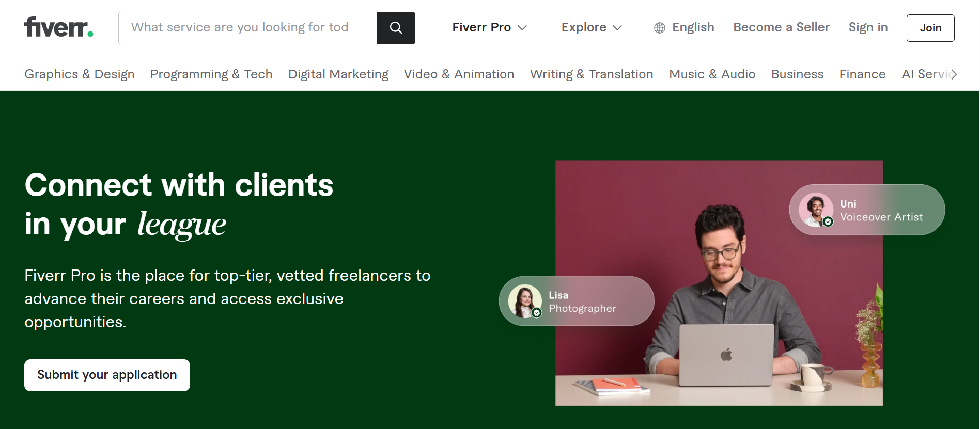Screen dimensions: 980x429
Task: Expand the Fiverr Pro dropdown
Action: tap(489, 28)
